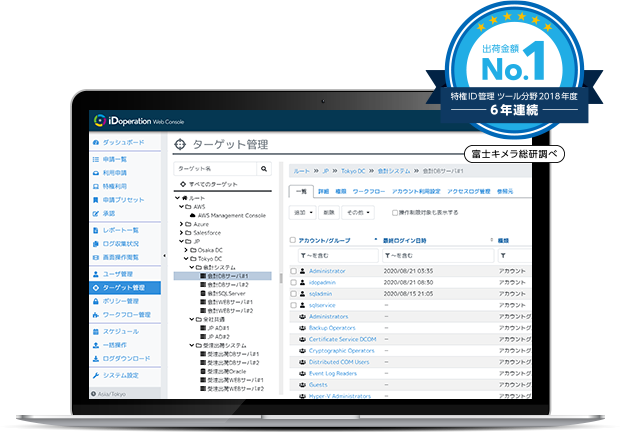Image resolution: width=620 pixels, height=433 pixels.
Task: Click the 削除 button
Action: coord(329,213)
